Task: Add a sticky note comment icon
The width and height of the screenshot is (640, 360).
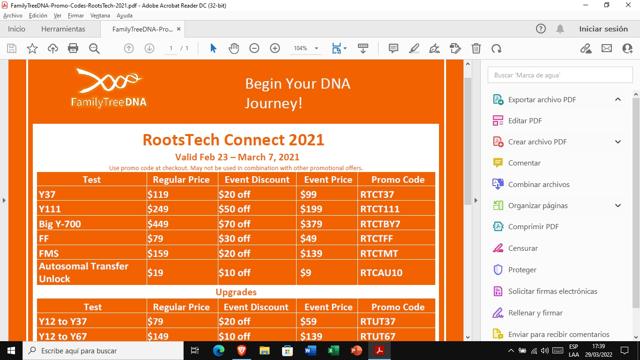Action: 393,49
